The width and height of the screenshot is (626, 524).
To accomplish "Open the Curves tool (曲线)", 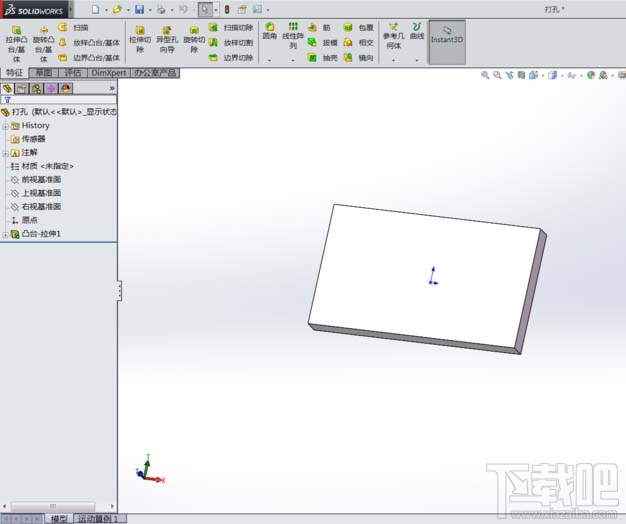I will 417,31.
